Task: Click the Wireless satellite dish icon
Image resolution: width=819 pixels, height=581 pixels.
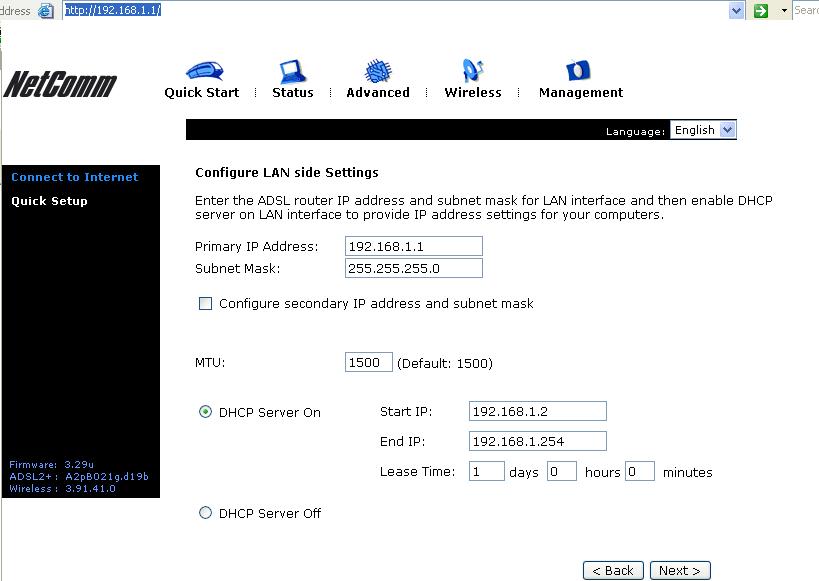Action: 473,71
